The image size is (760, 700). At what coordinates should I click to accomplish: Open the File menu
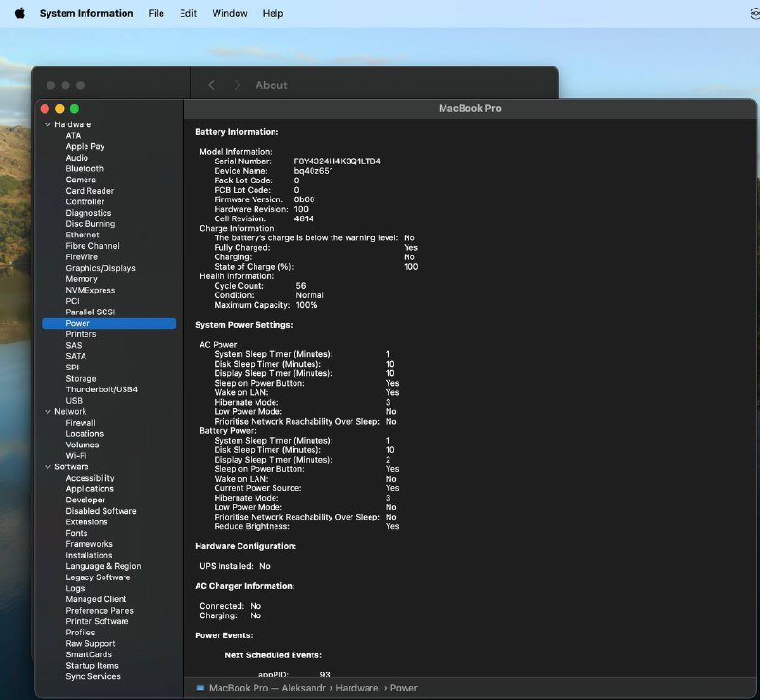(156, 13)
